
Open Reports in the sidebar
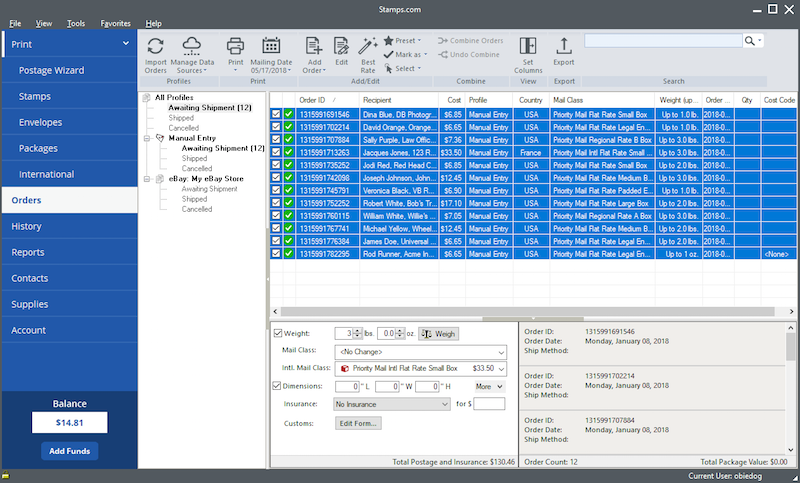click(x=70, y=252)
